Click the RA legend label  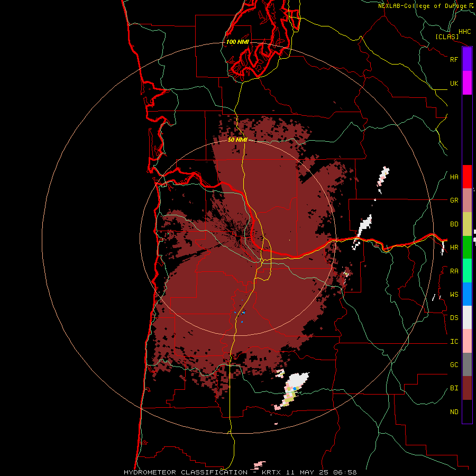[454, 271]
